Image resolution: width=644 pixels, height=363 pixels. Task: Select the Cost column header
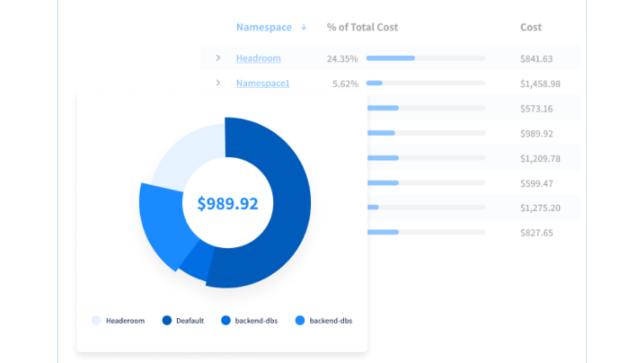click(531, 27)
